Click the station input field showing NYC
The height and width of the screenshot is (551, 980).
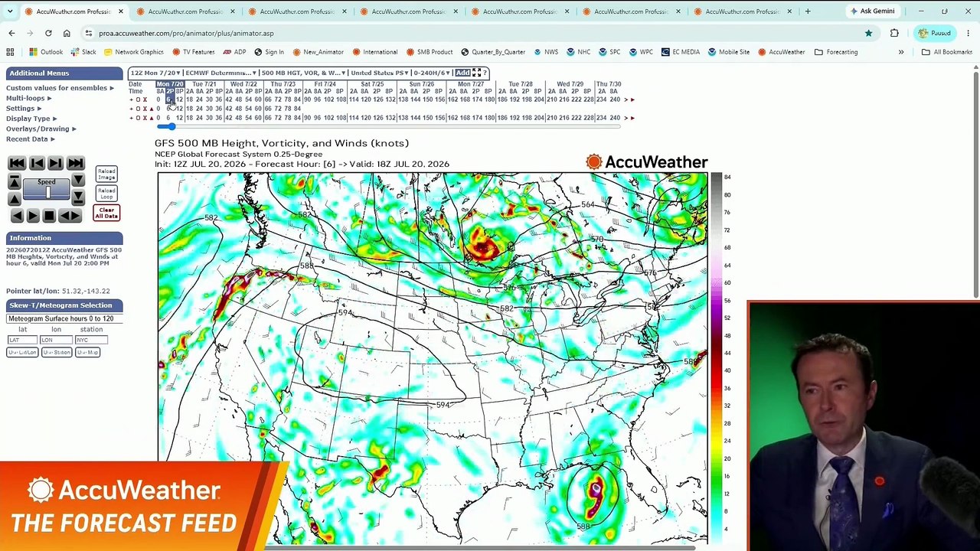pos(91,340)
